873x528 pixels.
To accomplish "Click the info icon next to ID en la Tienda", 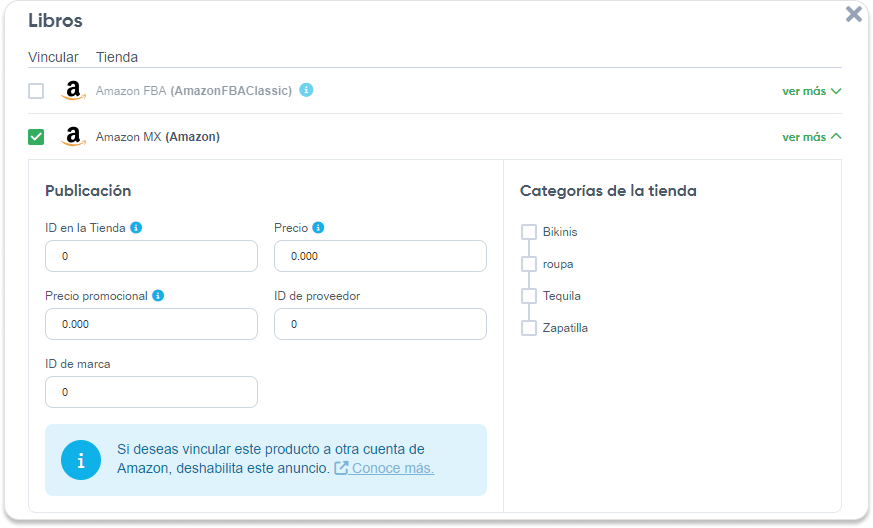I will coord(136,227).
